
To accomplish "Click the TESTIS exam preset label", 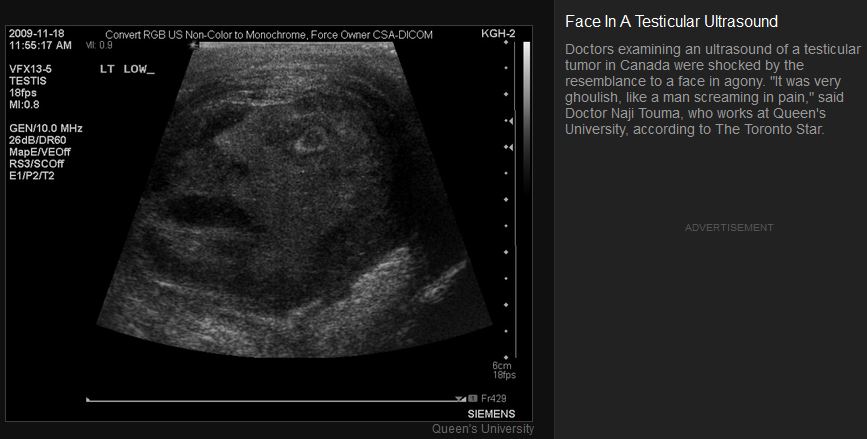I will [28, 81].
